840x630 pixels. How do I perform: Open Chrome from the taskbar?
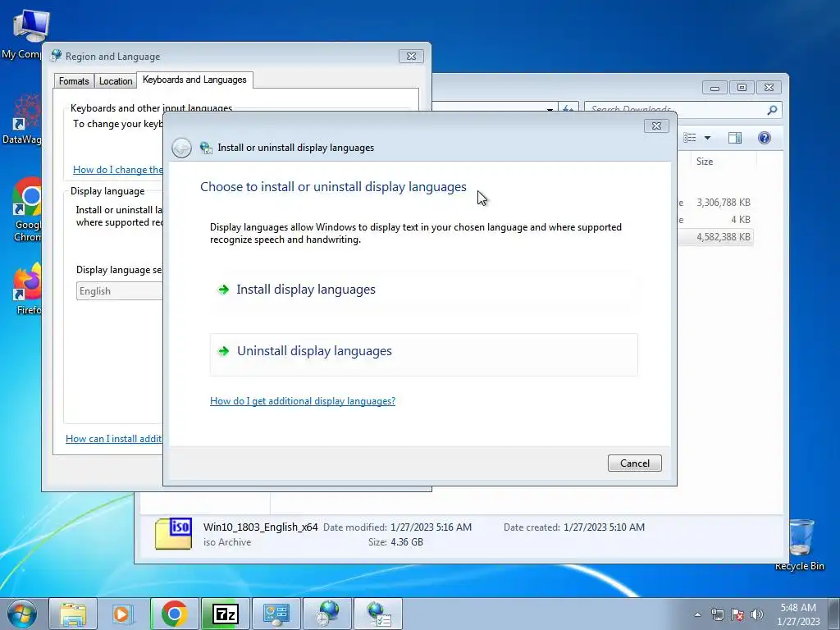[x=174, y=614]
